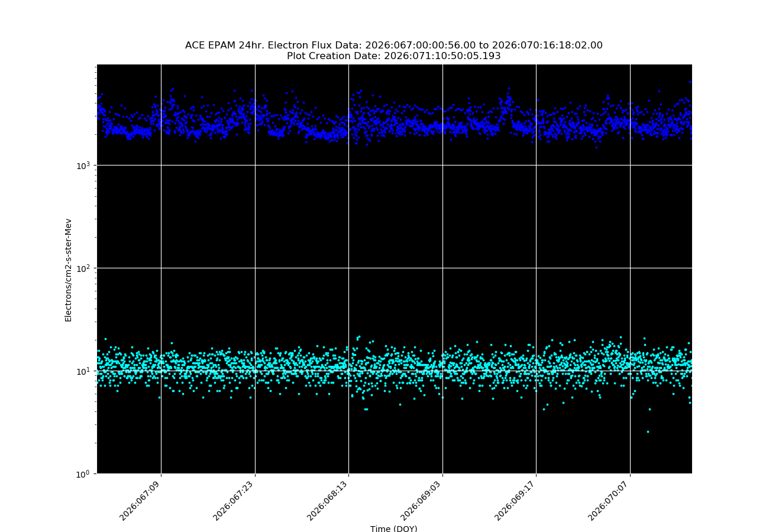Click the 10^0 y-axis tick label
769x532 pixels.
pyautogui.click(x=86, y=473)
